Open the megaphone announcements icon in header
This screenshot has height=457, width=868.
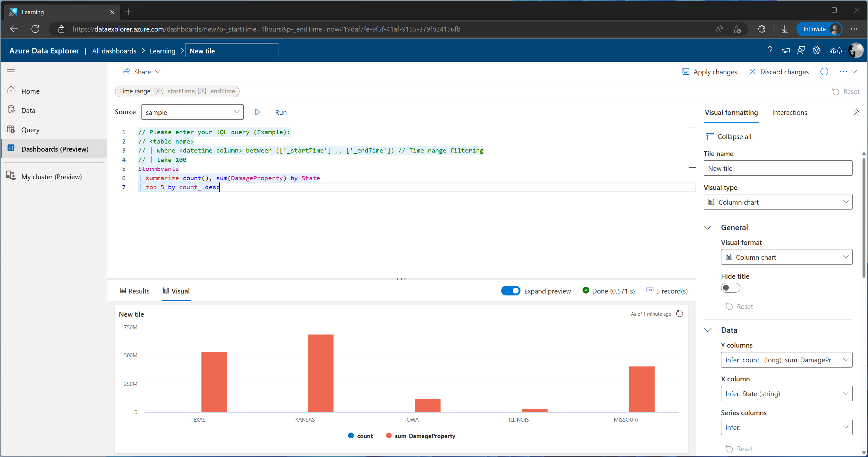pyautogui.click(x=785, y=51)
